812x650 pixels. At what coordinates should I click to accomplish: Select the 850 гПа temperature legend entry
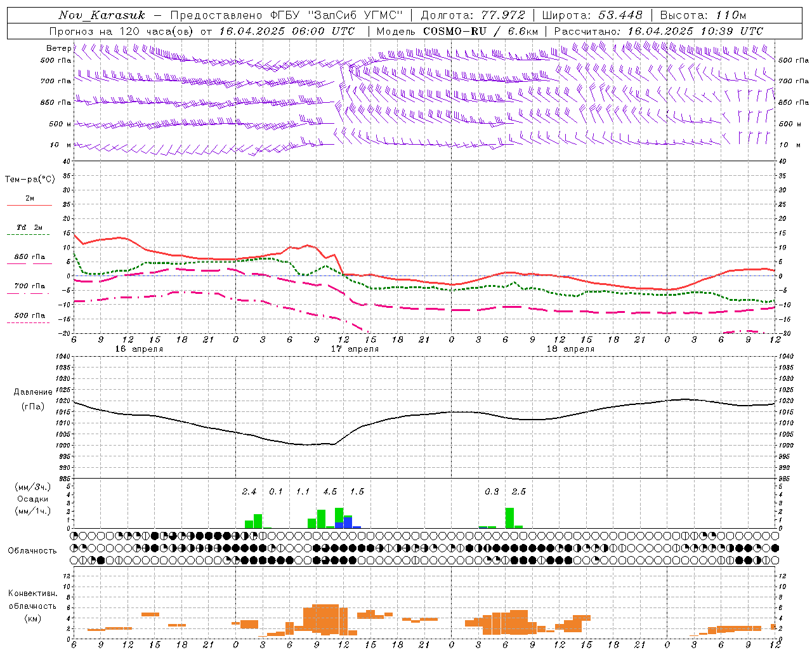30,257
